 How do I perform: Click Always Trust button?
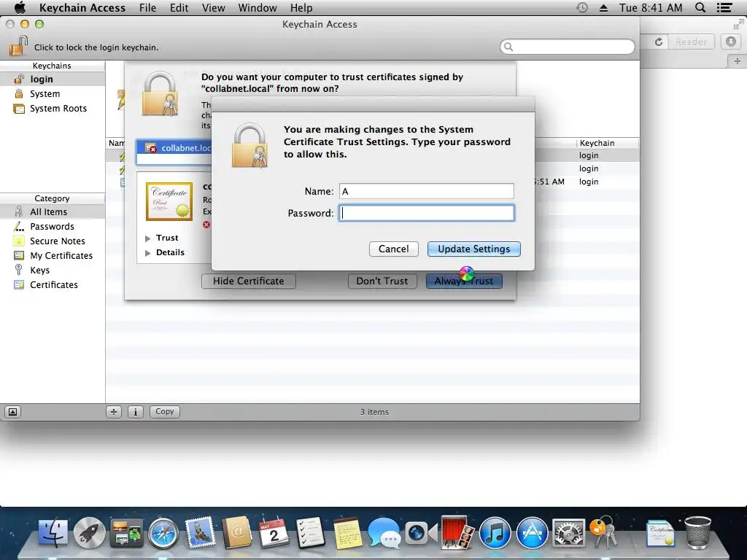pos(463,281)
